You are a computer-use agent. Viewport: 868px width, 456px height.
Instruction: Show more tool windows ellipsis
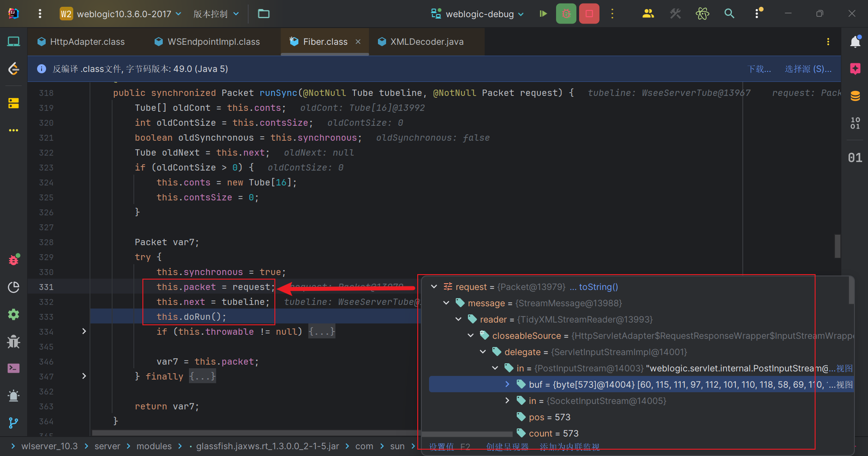click(14, 130)
